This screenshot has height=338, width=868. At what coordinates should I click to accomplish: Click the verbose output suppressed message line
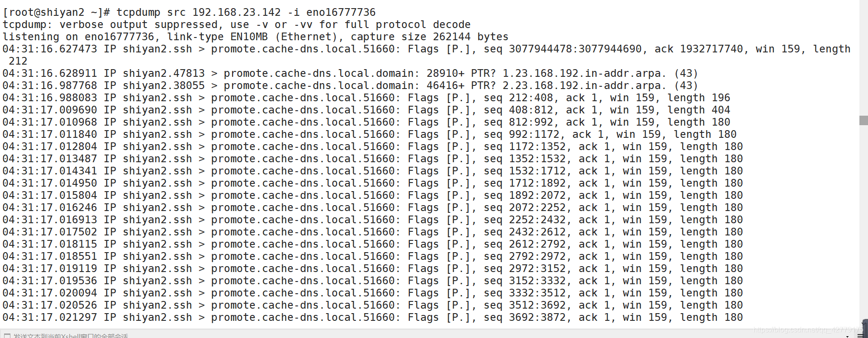[x=237, y=24]
